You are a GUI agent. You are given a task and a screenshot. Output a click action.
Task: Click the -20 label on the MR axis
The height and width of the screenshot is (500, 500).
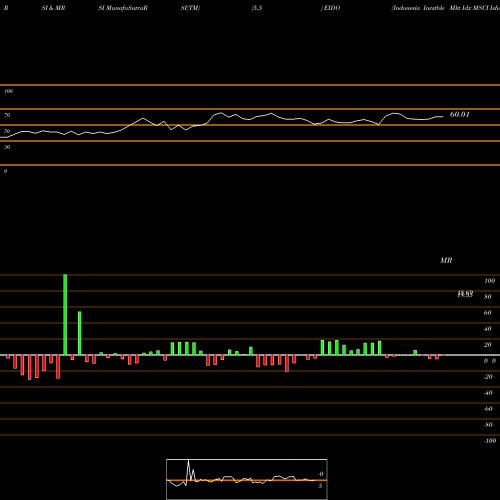488,377
